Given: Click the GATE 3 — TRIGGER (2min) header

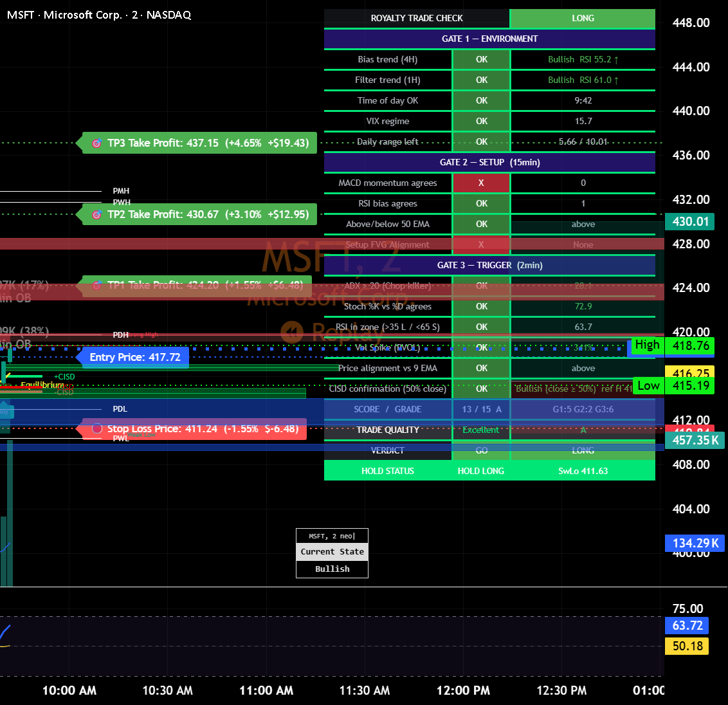Looking at the screenshot, I should [489, 265].
